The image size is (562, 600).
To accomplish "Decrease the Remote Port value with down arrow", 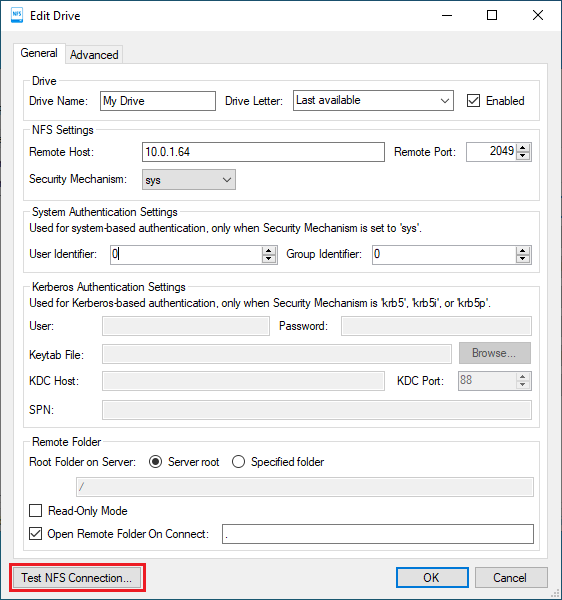I will (x=523, y=156).
